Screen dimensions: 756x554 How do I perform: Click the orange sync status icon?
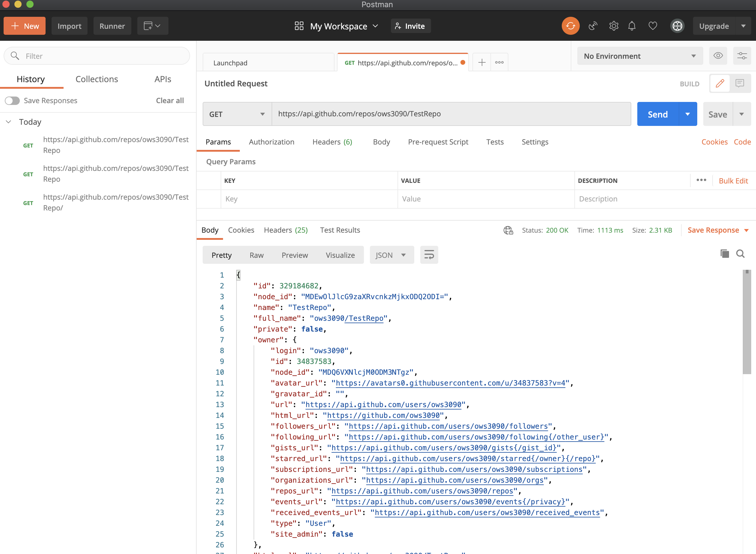tap(570, 26)
